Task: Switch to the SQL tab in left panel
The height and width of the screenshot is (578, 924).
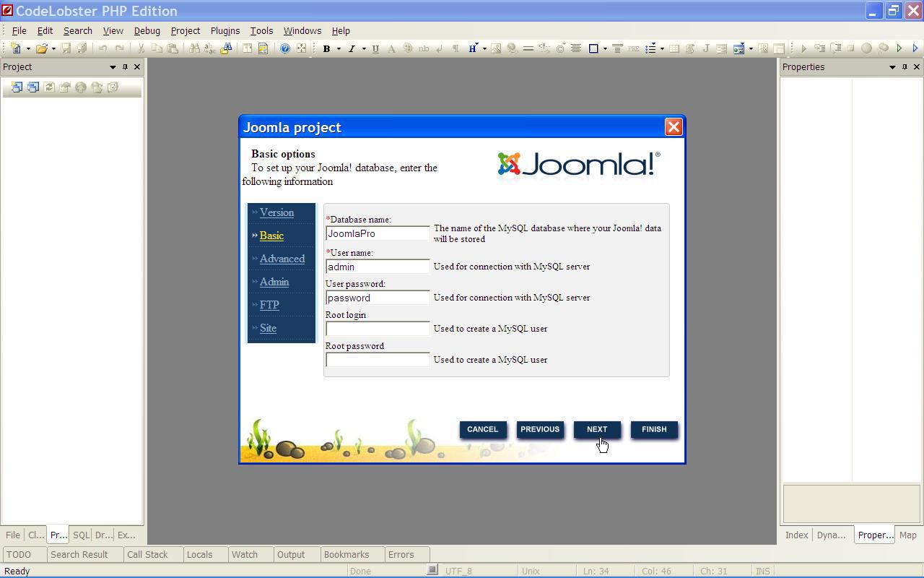Action: [81, 535]
